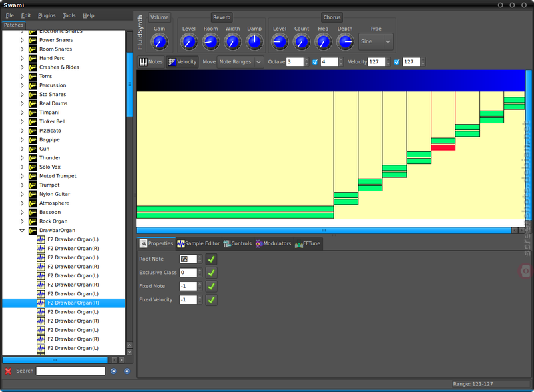The image size is (534, 392).
Task: Click the Chorus Level knob
Action: [x=280, y=42]
